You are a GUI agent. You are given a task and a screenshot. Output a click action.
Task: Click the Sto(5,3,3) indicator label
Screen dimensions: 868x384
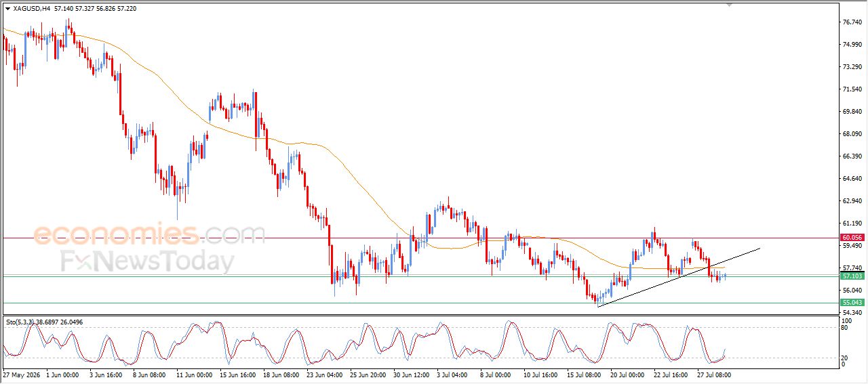(x=24, y=322)
